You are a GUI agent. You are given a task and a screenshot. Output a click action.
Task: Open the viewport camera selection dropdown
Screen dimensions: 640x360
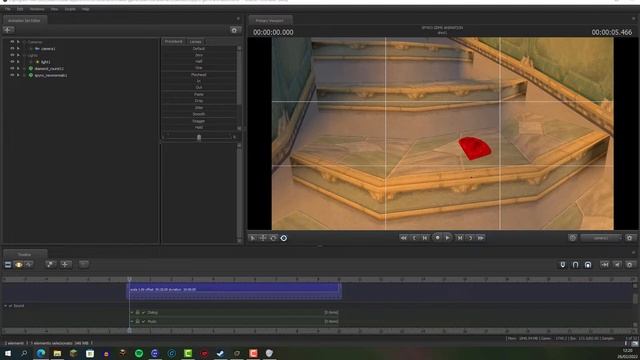602,238
